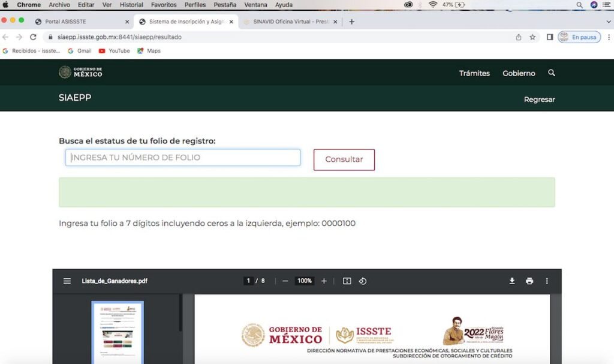Rotate the PDF counterclockwise

(363, 281)
